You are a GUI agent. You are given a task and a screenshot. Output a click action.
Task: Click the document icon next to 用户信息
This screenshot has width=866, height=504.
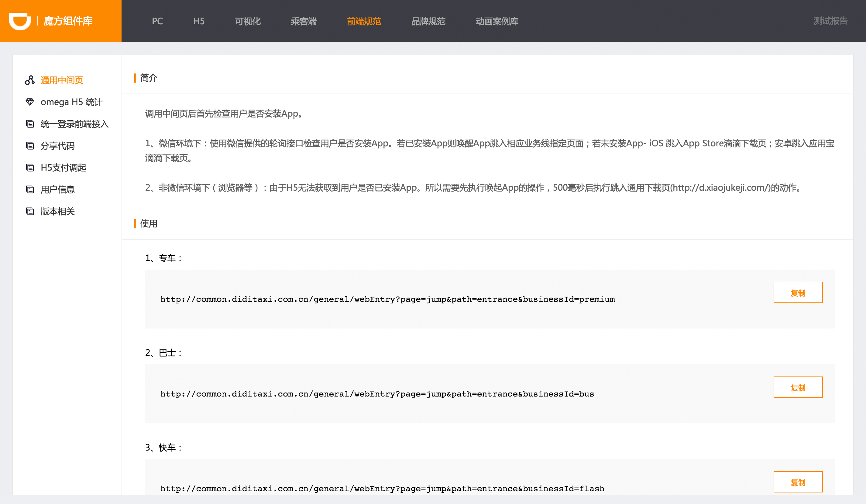29,189
